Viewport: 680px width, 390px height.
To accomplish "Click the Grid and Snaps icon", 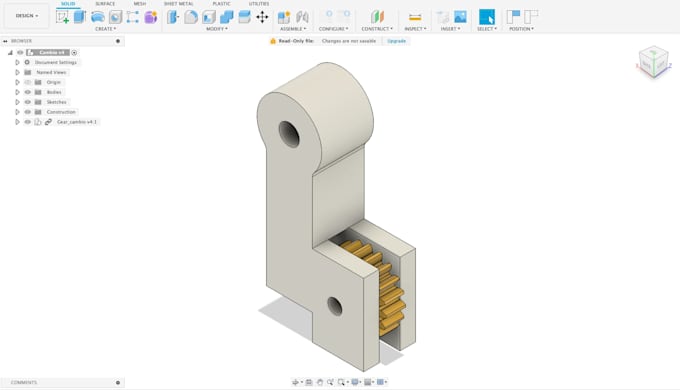I will pos(368,382).
